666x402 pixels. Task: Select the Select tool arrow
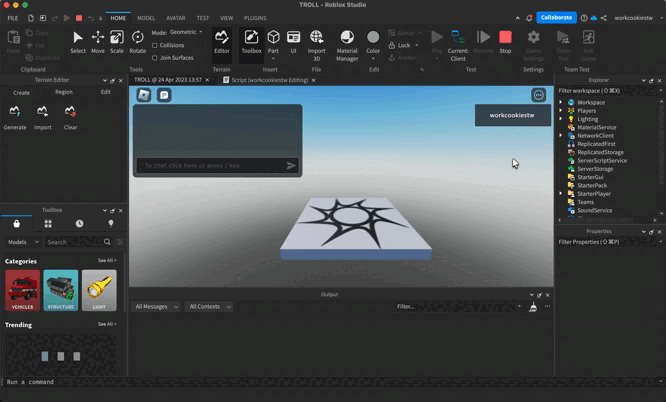[78, 42]
